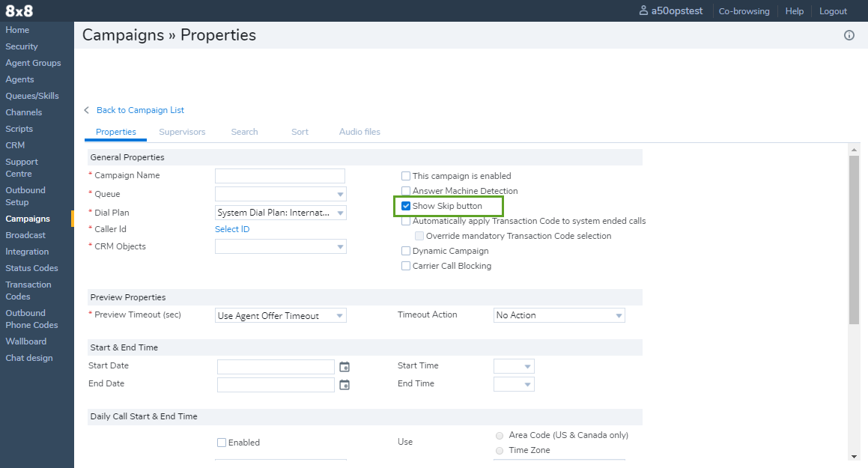868x468 pixels.
Task: Switch to the Supervisors tab
Action: point(182,132)
